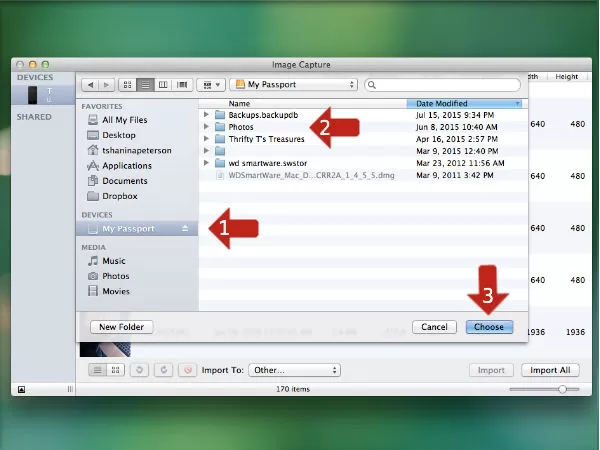
Task: Click the back navigation arrow
Action: pyautogui.click(x=90, y=85)
